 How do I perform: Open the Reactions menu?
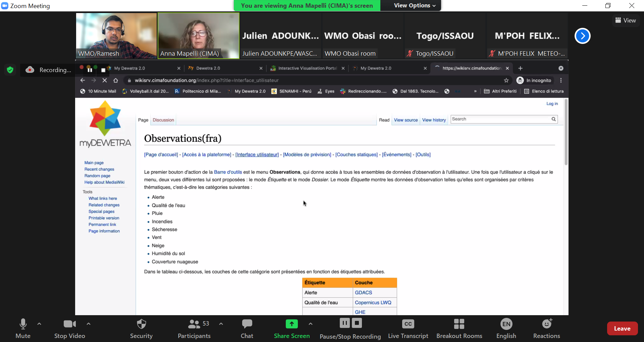tap(547, 329)
